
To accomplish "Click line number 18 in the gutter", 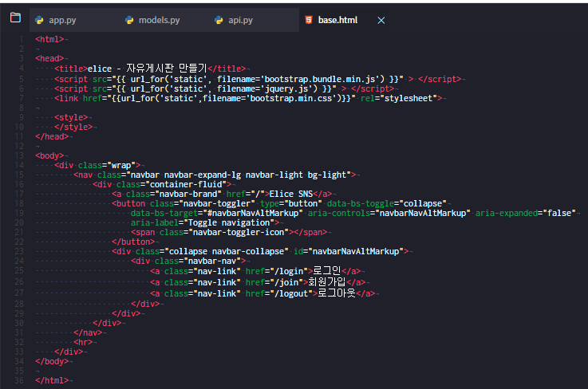I will pyautogui.click(x=19, y=203).
